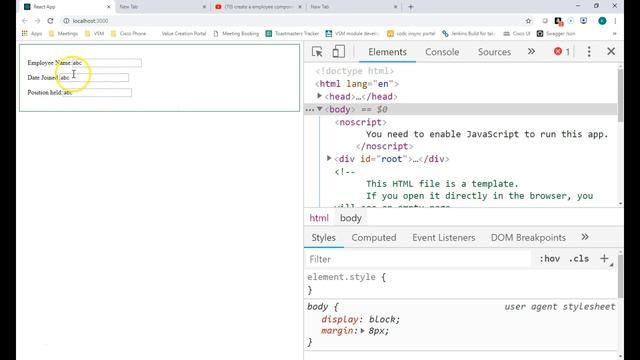
Task: Expand the head element node
Action: click(320, 96)
